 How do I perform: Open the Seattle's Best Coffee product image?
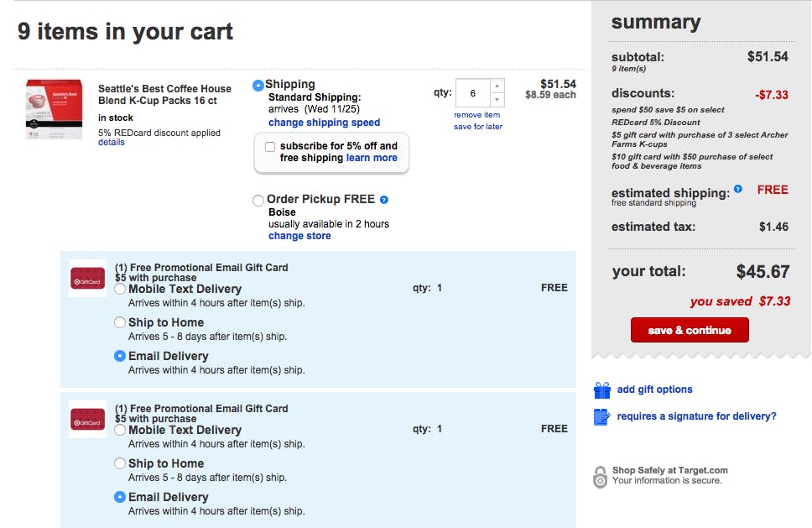(x=54, y=110)
